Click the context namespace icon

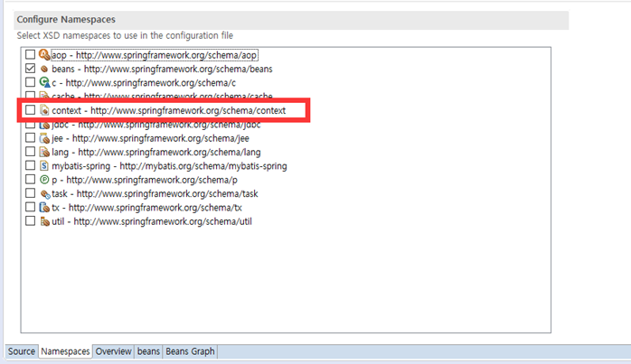tap(44, 110)
